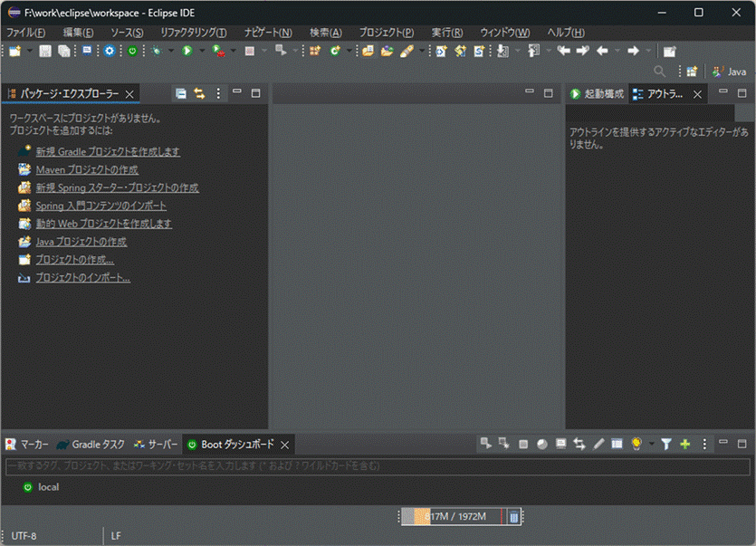Switch to the Java perspective

(x=729, y=72)
